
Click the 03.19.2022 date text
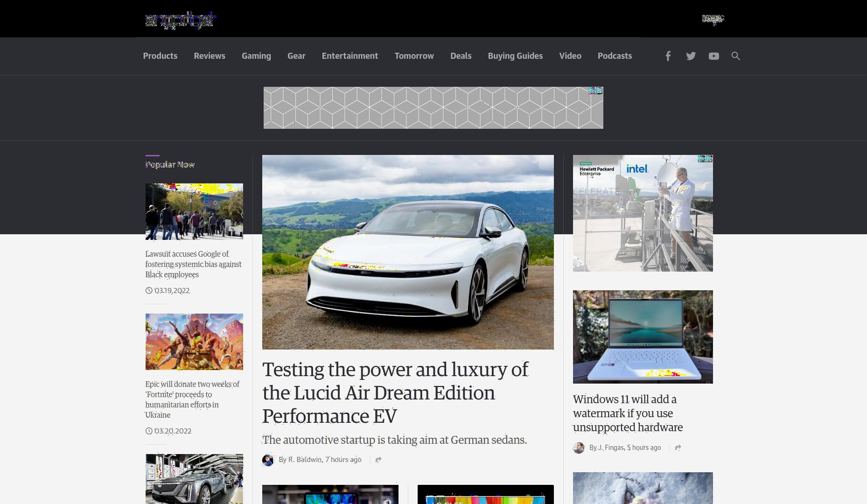(x=172, y=290)
